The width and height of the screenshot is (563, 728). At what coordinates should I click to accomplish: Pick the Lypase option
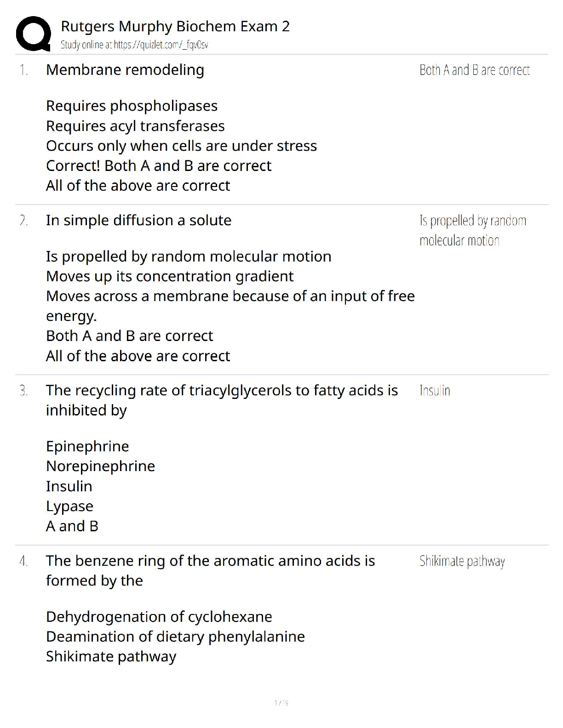[69, 506]
